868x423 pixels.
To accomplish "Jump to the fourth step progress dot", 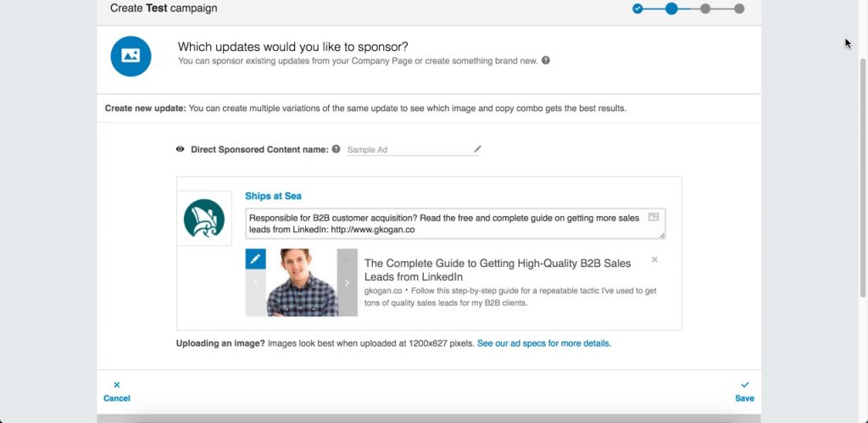I will [739, 8].
